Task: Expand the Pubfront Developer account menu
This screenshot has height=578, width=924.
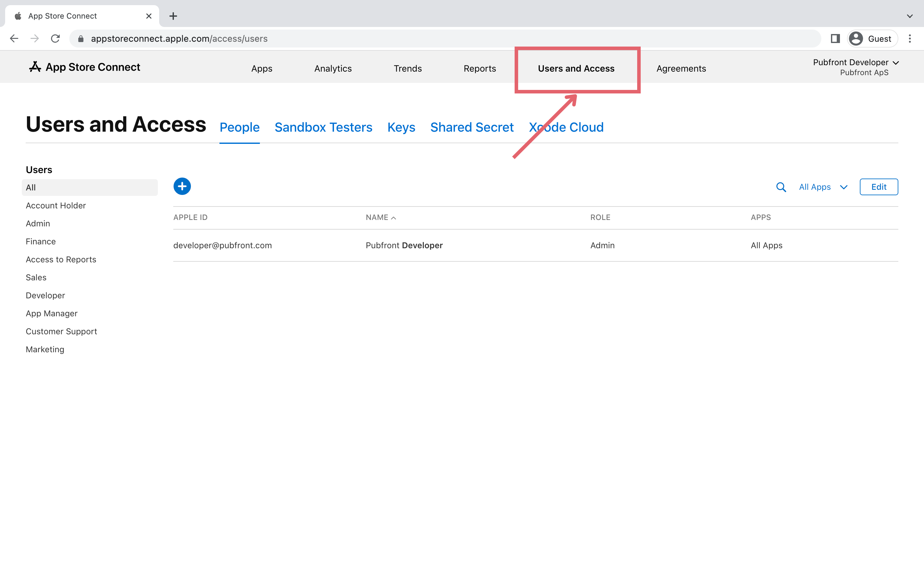Action: pos(856,67)
